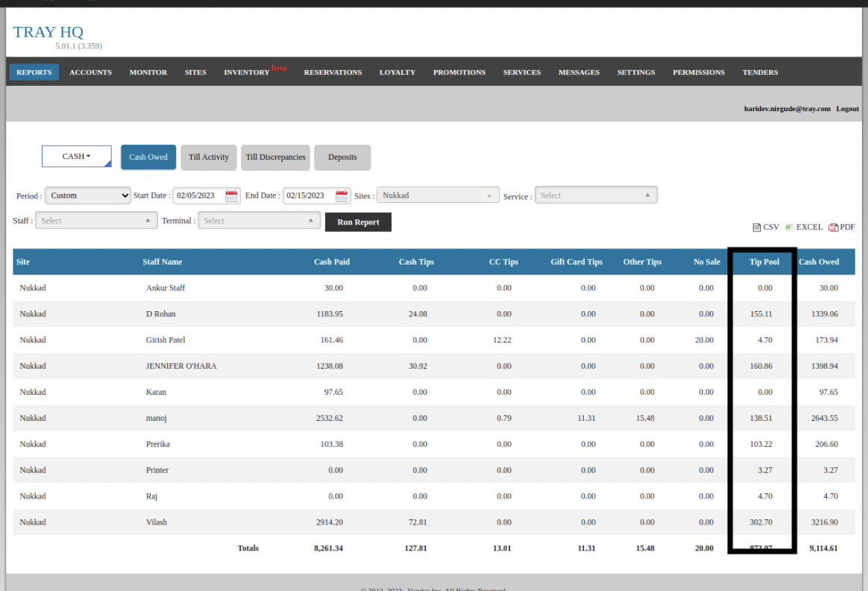Click the Cash Paid total 8,261.34
The width and height of the screenshot is (868, 591).
point(328,548)
